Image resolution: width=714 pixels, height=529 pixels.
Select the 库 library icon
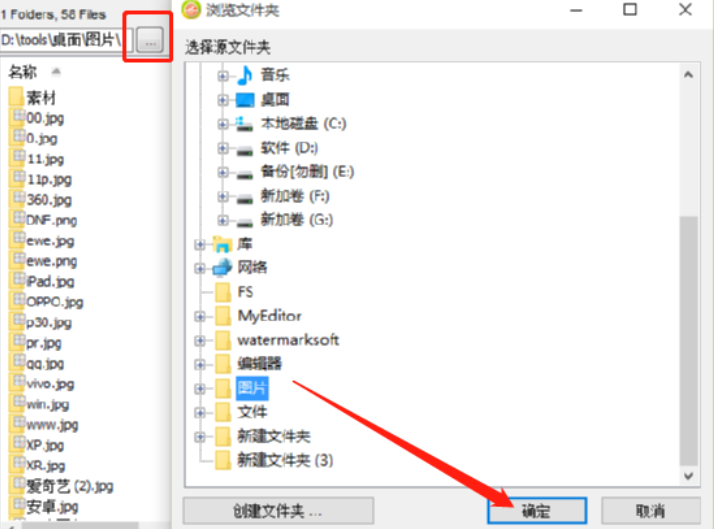[222, 244]
